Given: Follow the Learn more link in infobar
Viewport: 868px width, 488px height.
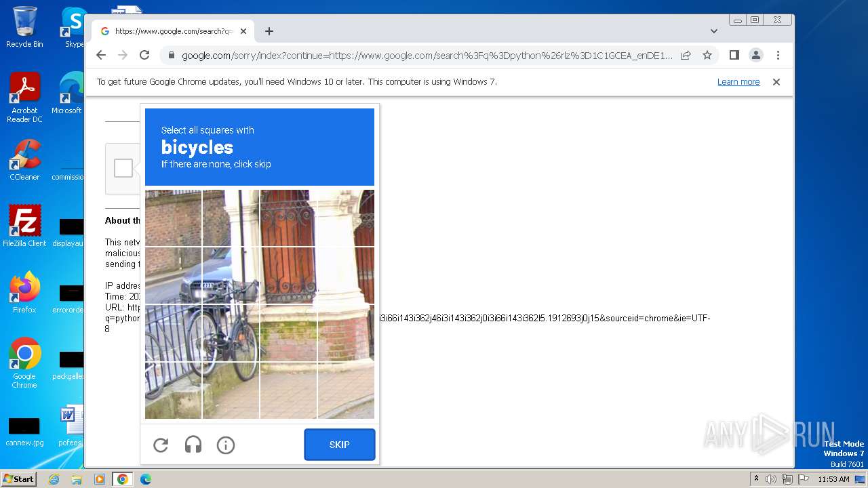Looking at the screenshot, I should (738, 82).
